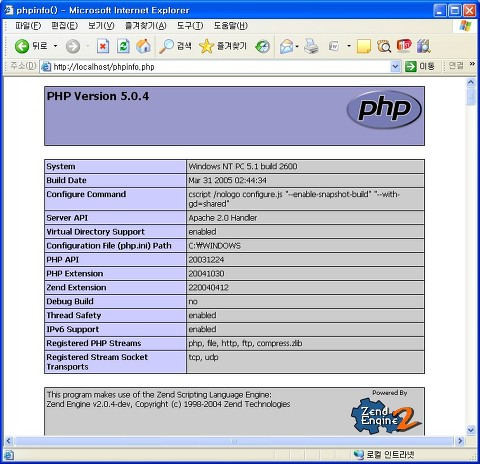Click the 'Virtual Directory Support' row label
This screenshot has width=480, height=464.
(95, 232)
